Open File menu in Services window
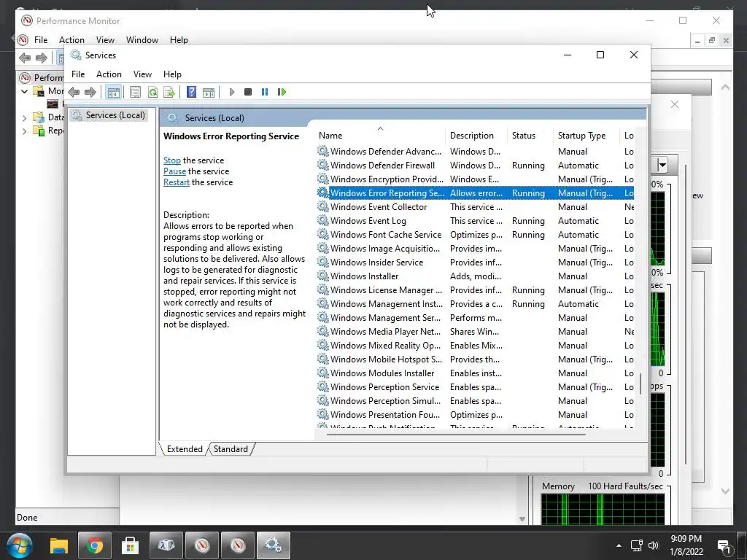 click(78, 74)
